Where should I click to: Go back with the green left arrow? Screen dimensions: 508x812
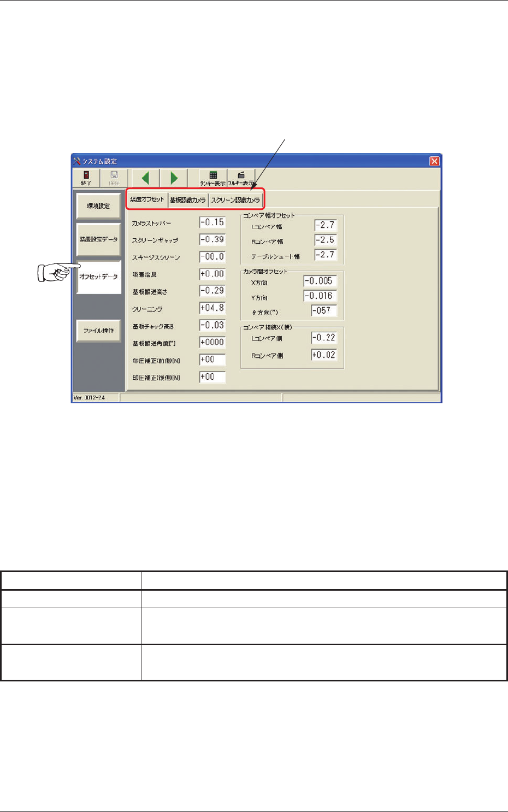145,178
